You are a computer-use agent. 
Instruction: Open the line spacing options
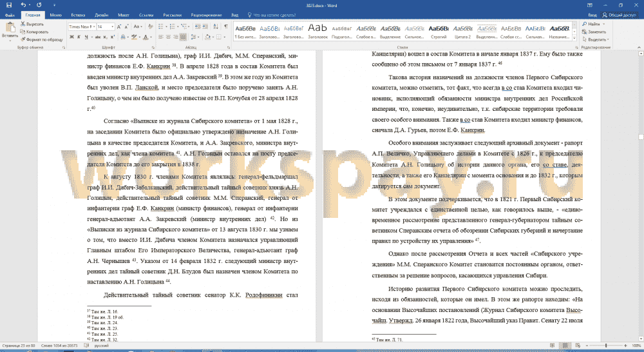(x=195, y=37)
